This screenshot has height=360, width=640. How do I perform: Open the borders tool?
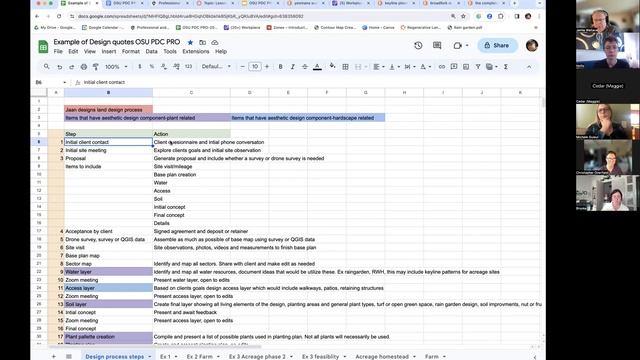click(345, 67)
